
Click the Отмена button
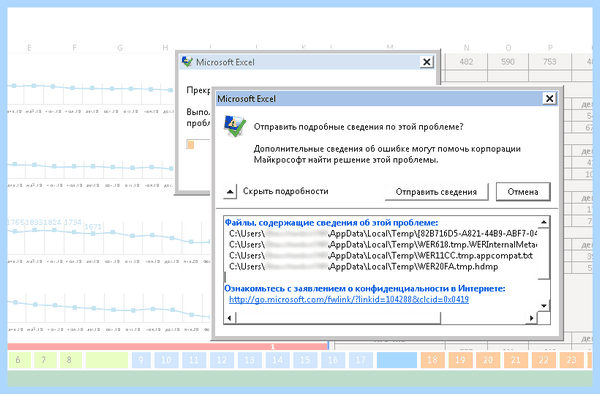coord(523,192)
